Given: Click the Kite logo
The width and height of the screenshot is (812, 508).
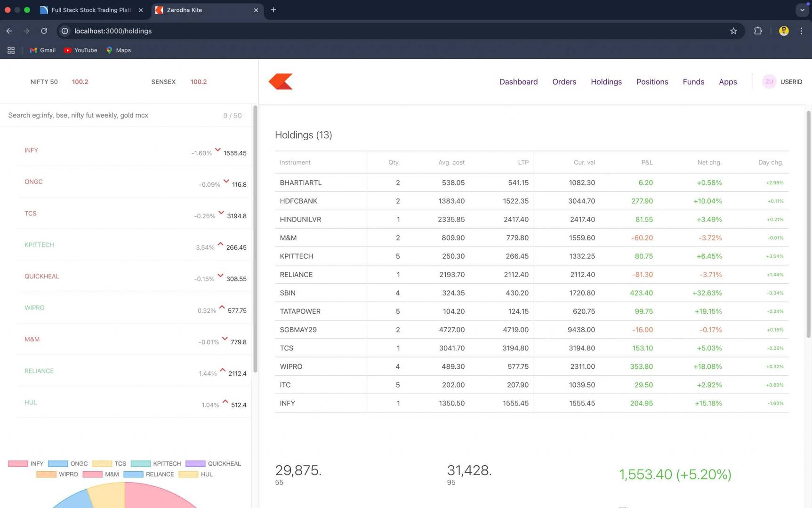Looking at the screenshot, I should point(281,81).
